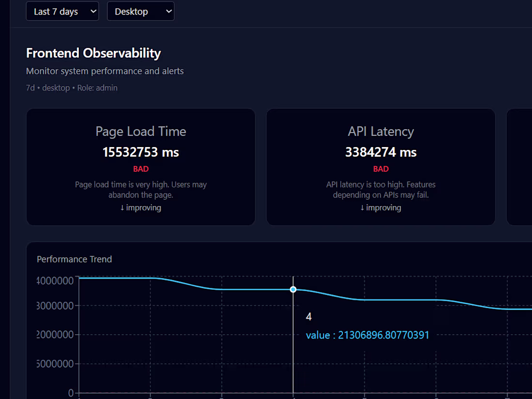
Task: Click the improving trend arrow on Page Load Time
Action: point(121,207)
